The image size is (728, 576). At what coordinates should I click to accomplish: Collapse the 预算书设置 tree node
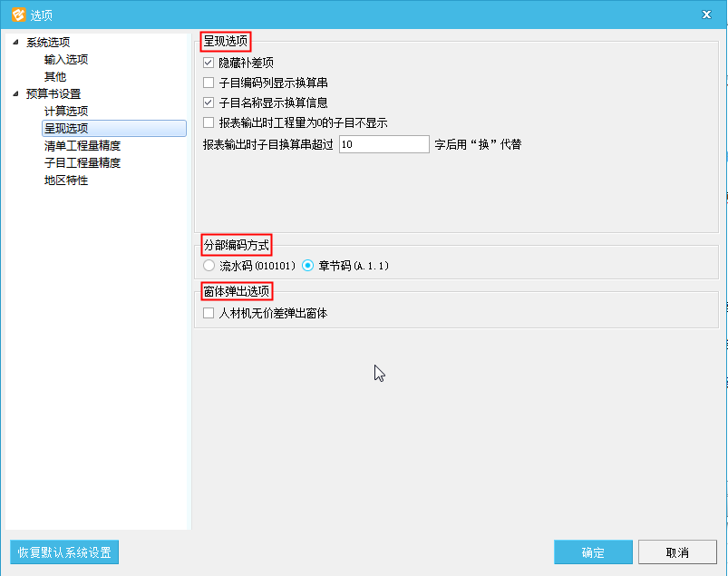point(15,93)
